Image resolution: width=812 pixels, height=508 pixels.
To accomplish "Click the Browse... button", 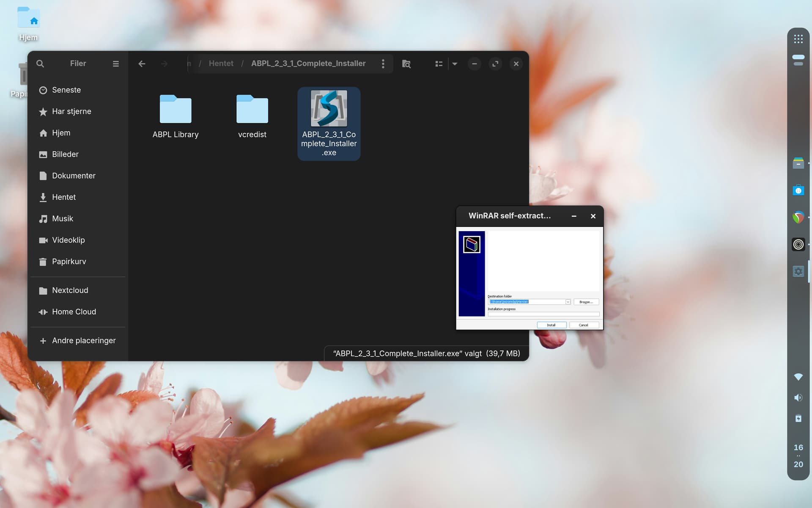I will coord(586,302).
